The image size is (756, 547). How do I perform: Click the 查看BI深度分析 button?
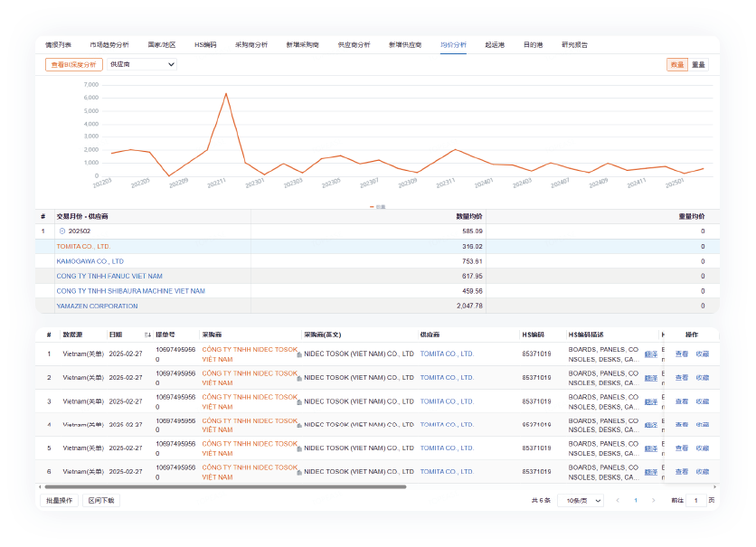click(73, 64)
